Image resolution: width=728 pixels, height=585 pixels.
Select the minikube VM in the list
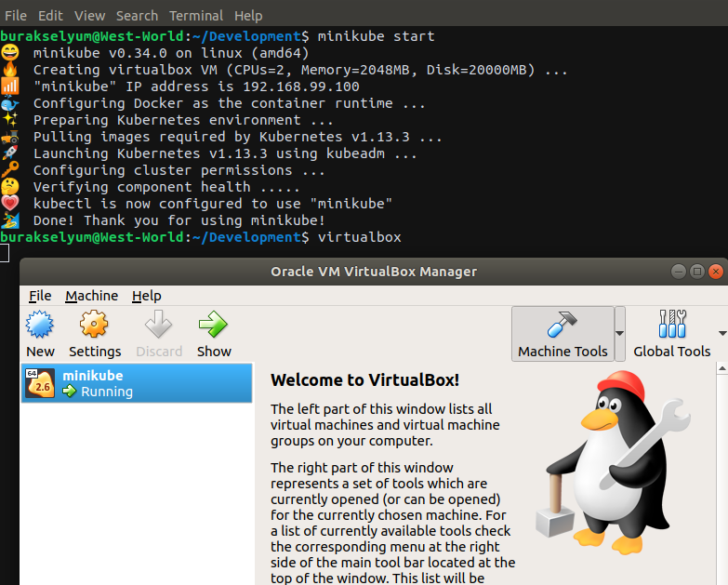click(x=137, y=383)
